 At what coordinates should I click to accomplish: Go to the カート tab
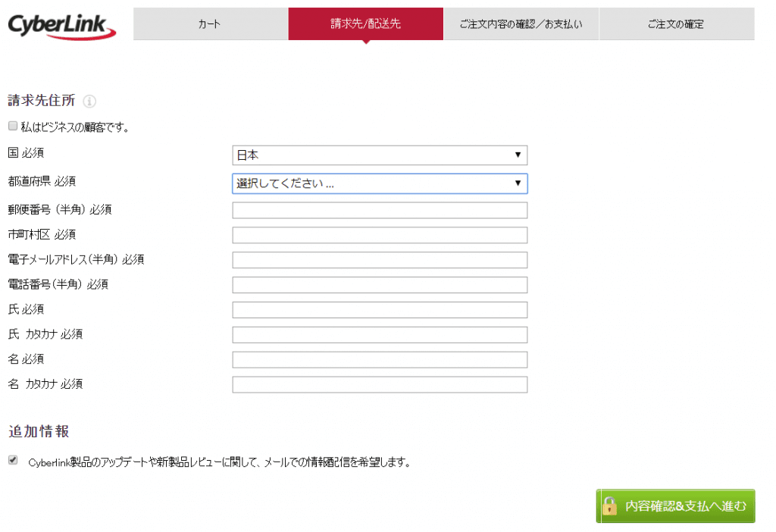pos(210,24)
